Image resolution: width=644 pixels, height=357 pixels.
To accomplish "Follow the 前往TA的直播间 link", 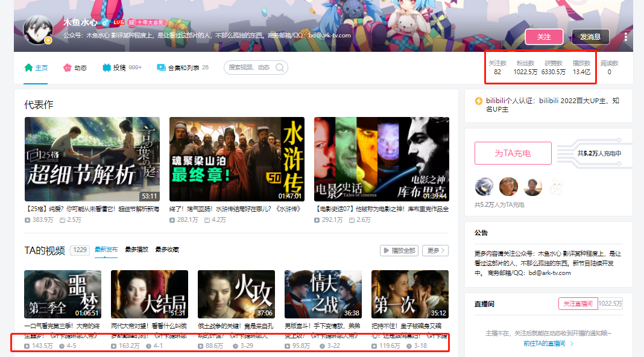I will tap(548, 344).
